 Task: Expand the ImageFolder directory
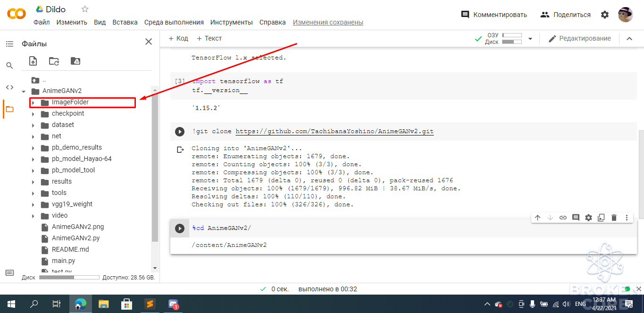click(33, 102)
